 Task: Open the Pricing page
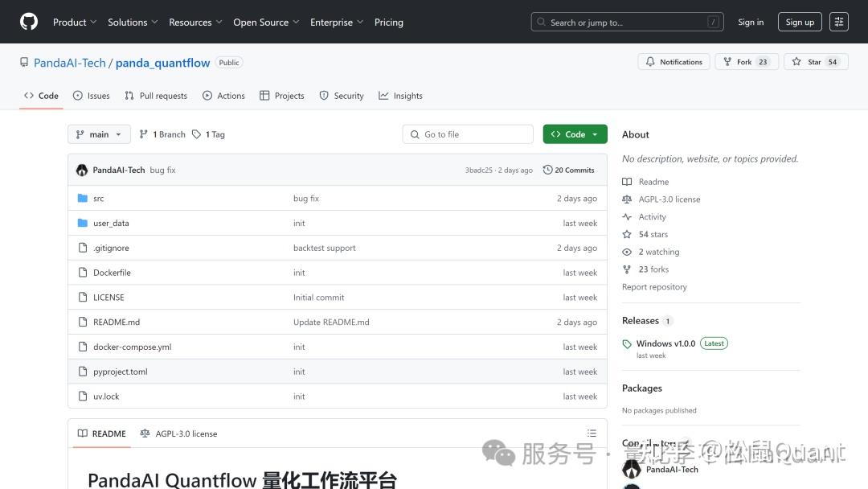389,23
